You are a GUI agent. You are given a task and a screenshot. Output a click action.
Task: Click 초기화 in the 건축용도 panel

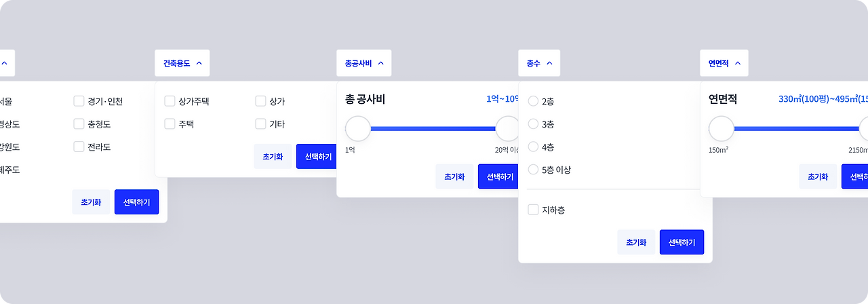[273, 156]
